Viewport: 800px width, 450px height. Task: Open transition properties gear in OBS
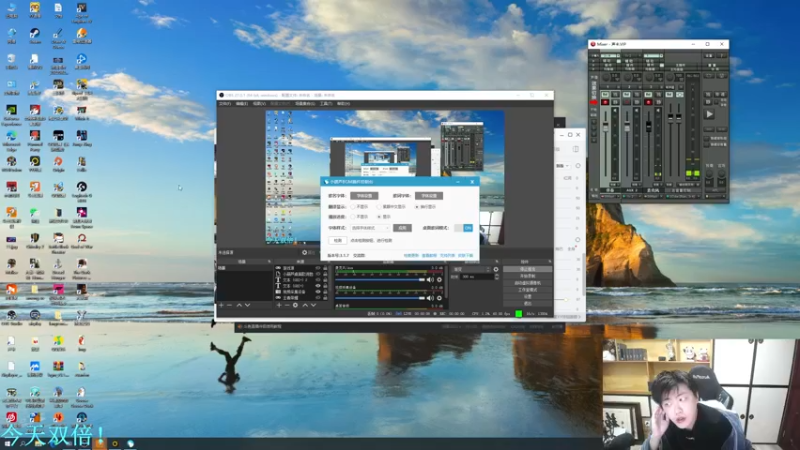496,269
